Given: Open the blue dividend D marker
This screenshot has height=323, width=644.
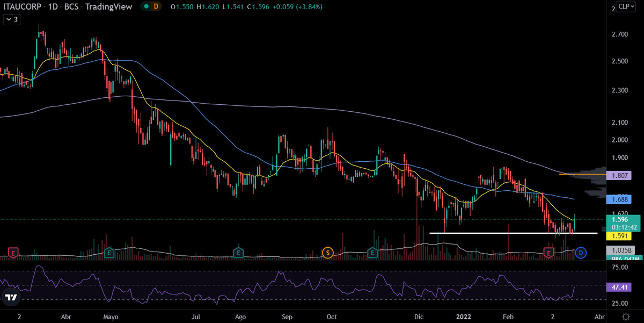Looking at the screenshot, I should coord(580,252).
